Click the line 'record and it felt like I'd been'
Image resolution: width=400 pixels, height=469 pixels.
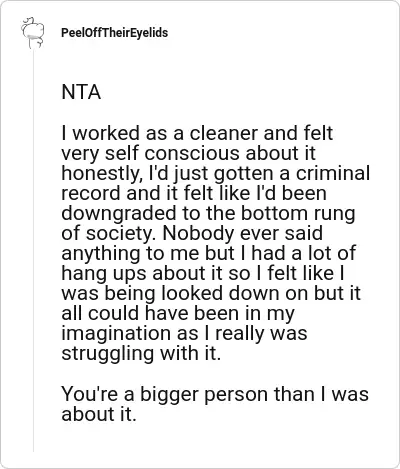194,193
